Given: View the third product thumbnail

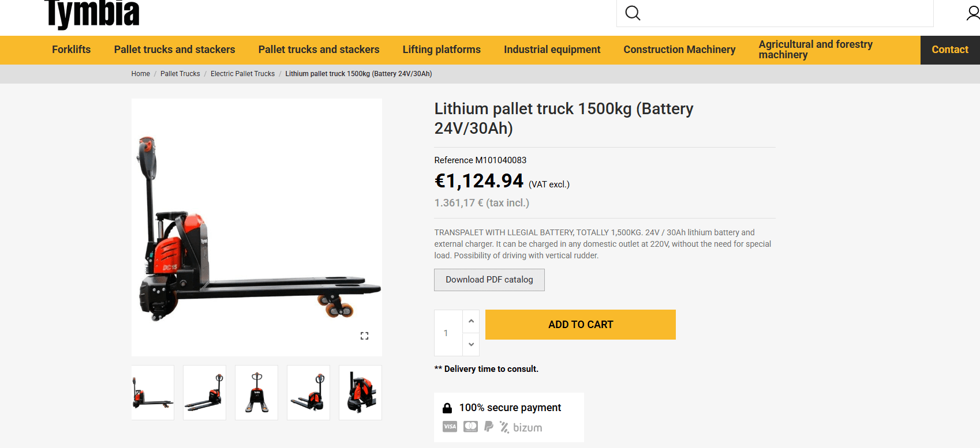Looking at the screenshot, I should [x=256, y=393].
